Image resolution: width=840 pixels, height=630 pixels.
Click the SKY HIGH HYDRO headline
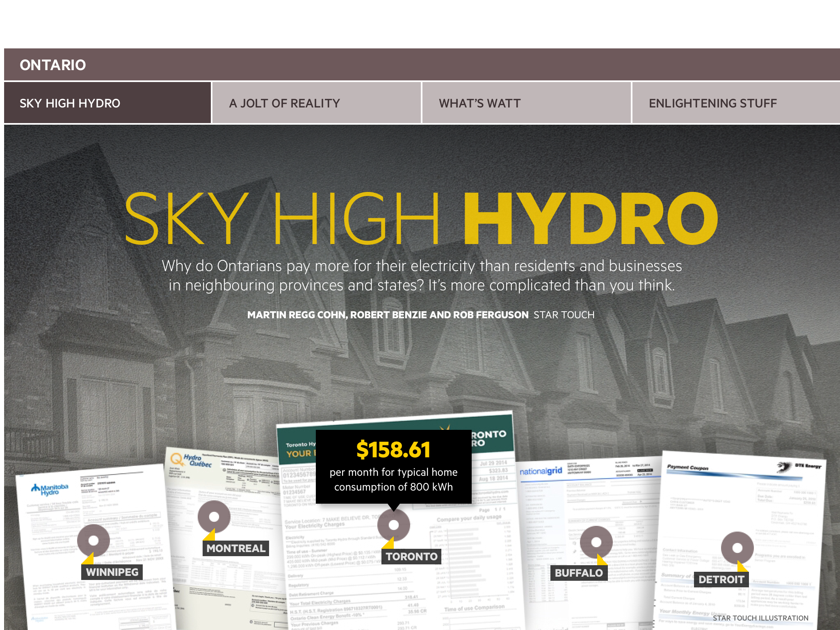click(x=421, y=218)
